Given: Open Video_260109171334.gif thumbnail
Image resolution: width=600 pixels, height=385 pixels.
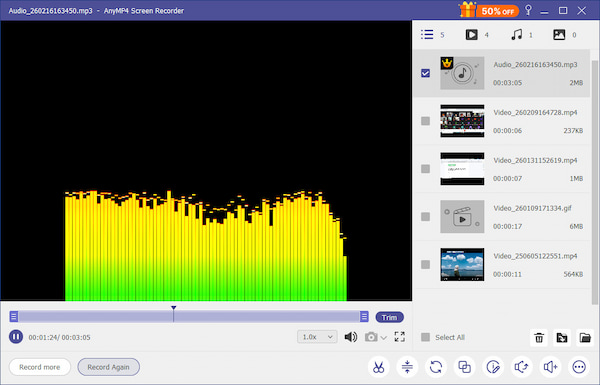Looking at the screenshot, I should coord(462,217).
